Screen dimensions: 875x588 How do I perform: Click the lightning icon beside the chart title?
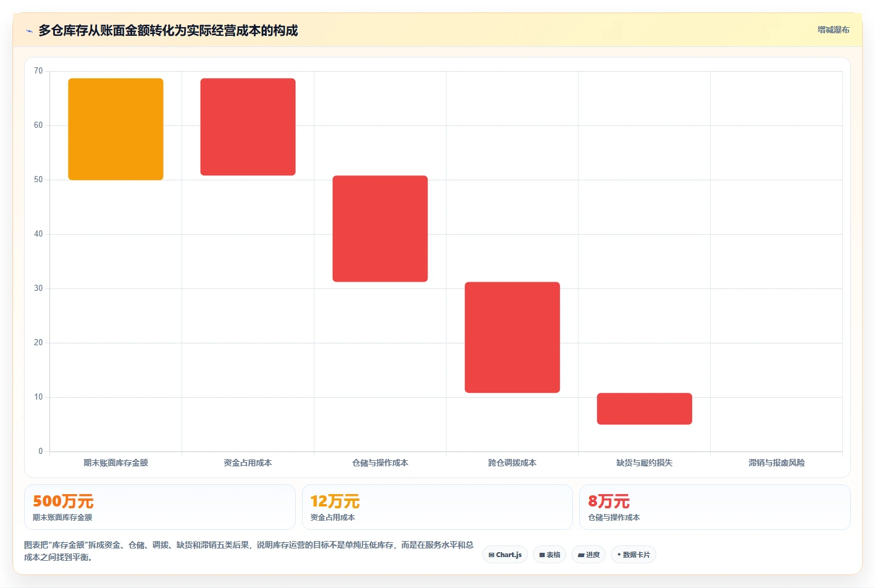pyautogui.click(x=29, y=31)
